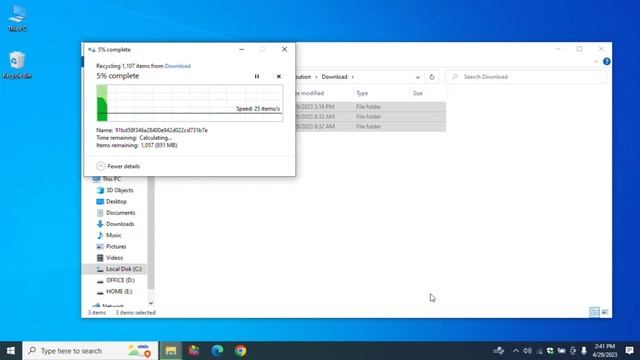Open Explorer help question mark icon
Screen dimensions: 640x360
[x=607, y=62]
